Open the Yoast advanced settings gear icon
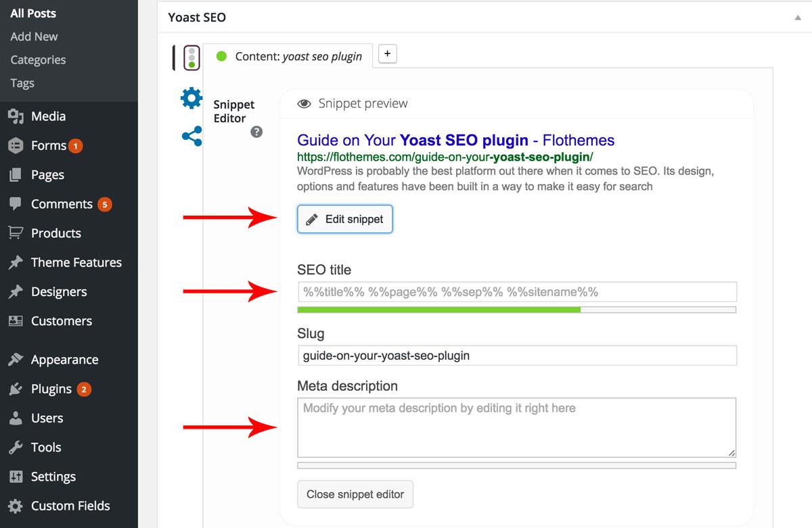This screenshot has width=812, height=528. (191, 98)
